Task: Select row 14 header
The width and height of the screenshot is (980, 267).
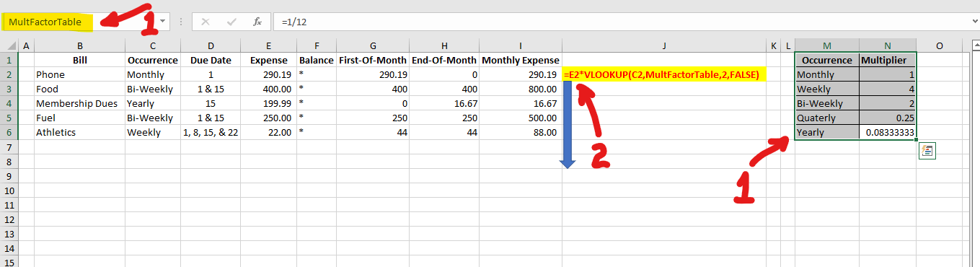Action: tap(10, 248)
